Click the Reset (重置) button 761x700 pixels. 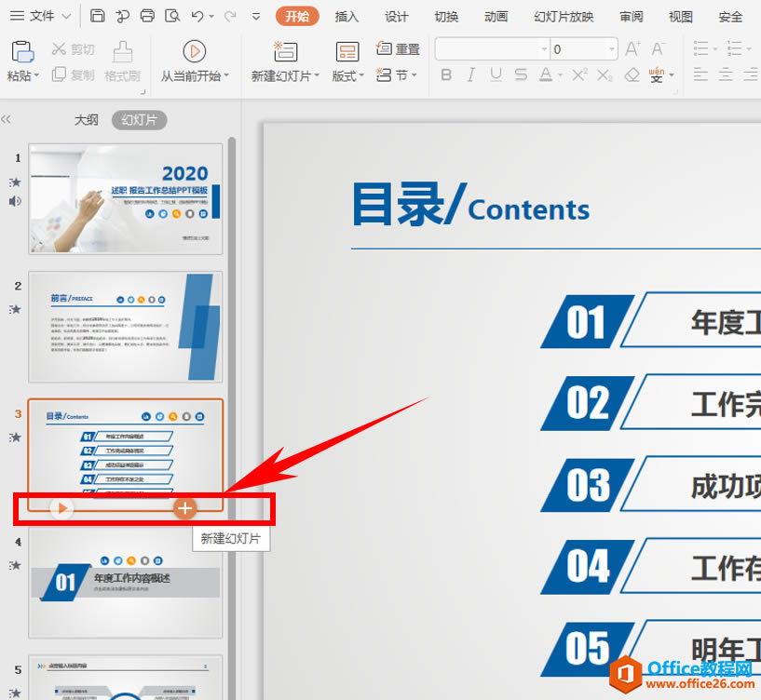[398, 48]
